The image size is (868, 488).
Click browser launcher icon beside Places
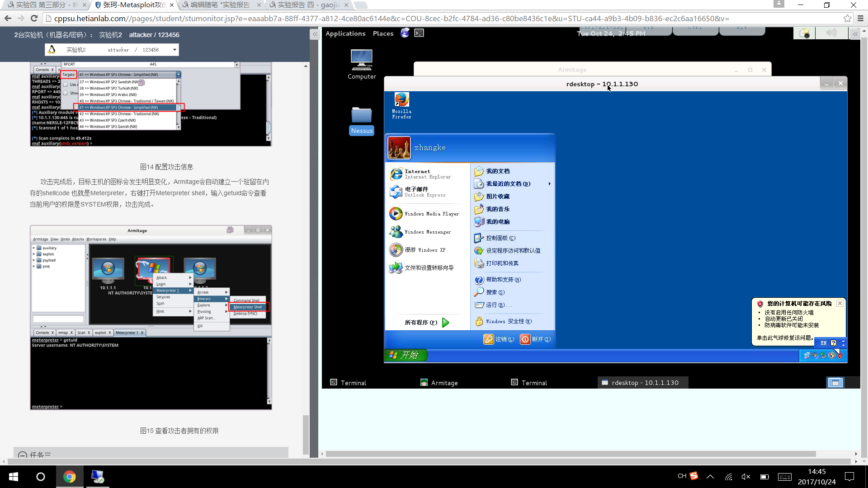tap(405, 33)
